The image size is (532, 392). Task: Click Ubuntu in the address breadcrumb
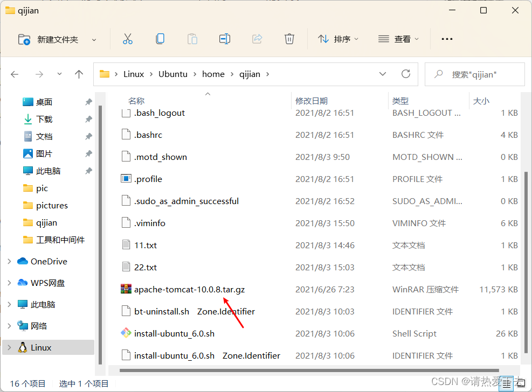click(x=172, y=74)
